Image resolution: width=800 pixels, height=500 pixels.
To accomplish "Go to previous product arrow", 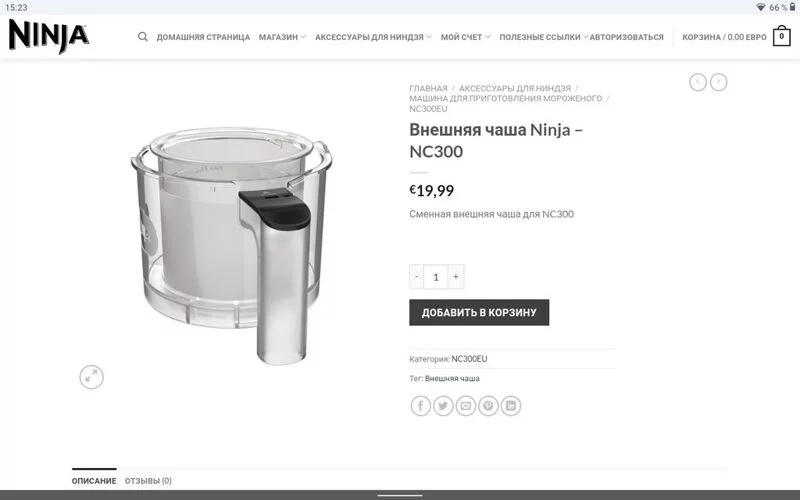I will click(697, 82).
